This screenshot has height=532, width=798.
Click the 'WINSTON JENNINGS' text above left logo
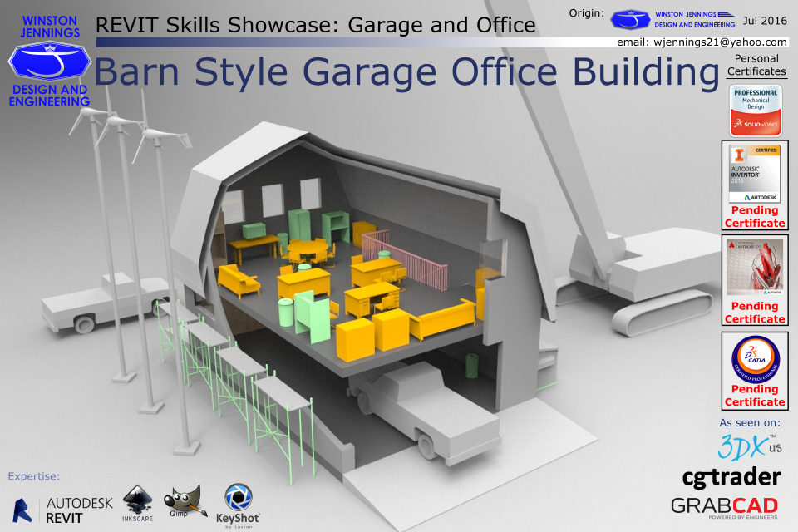pyautogui.click(x=50, y=27)
